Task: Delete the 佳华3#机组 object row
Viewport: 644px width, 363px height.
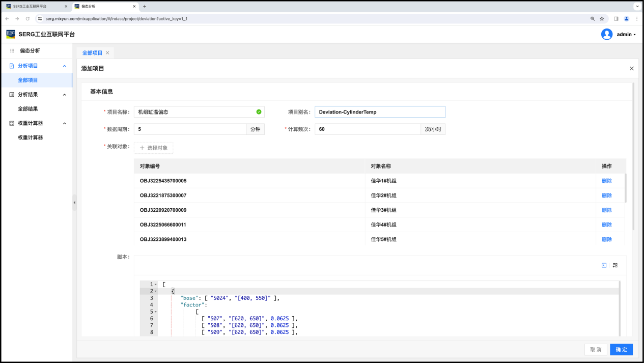Action: [606, 210]
